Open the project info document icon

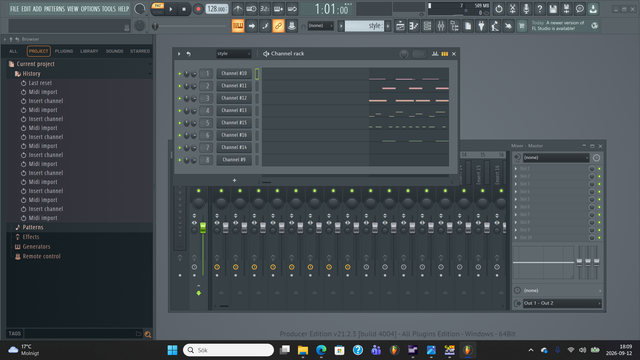coord(468,26)
